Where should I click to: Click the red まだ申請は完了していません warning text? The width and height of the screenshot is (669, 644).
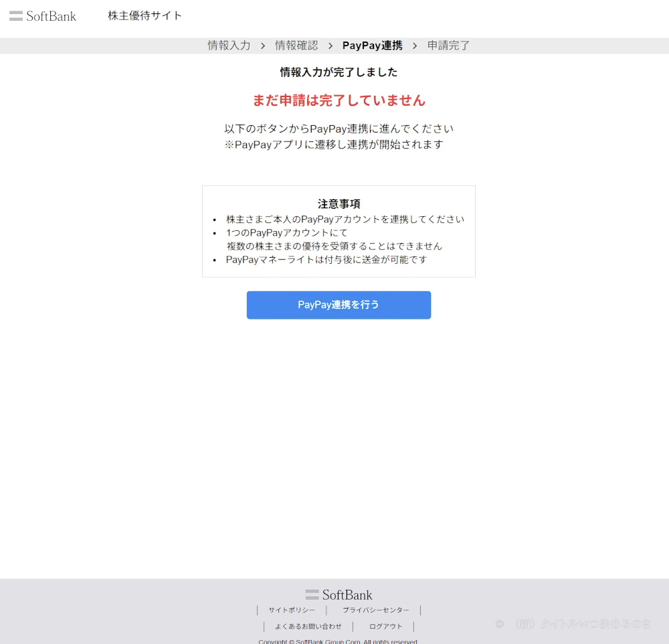point(339,100)
